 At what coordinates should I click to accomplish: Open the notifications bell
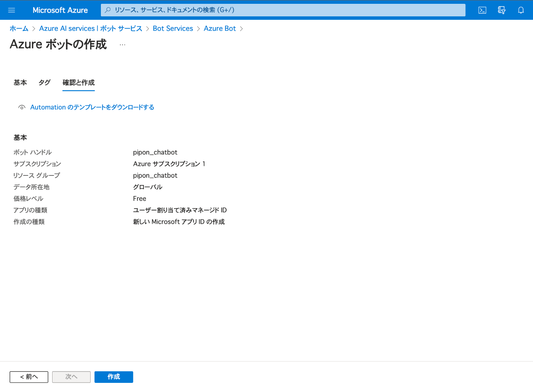point(521,10)
